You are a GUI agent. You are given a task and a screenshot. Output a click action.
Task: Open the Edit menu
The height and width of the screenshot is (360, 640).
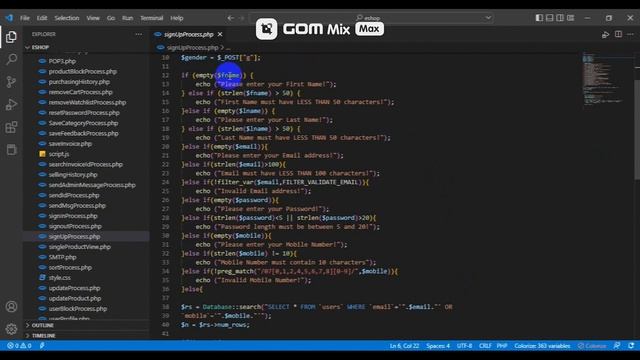click(x=42, y=18)
